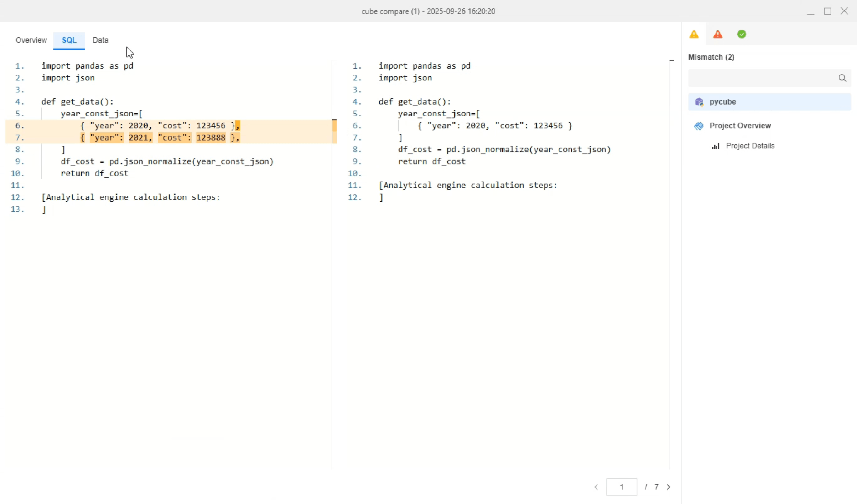Open Project Overview tree item
This screenshot has width=857, height=504.
[740, 126]
